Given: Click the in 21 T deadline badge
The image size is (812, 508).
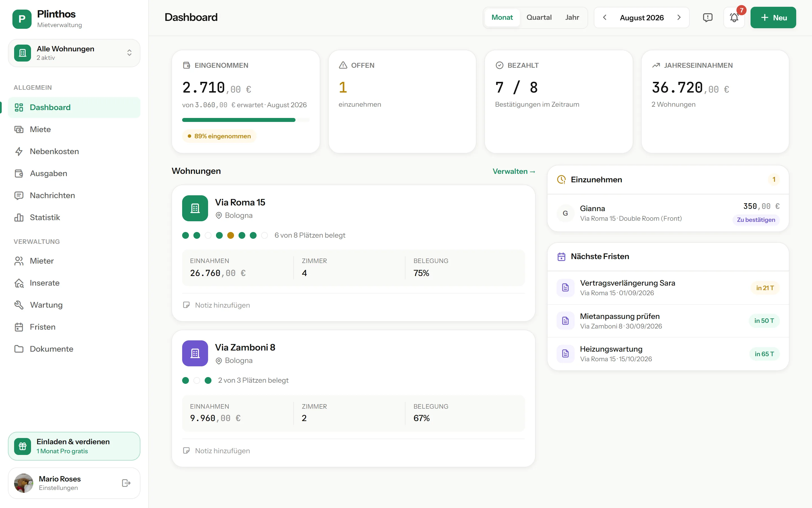Looking at the screenshot, I should [x=765, y=288].
